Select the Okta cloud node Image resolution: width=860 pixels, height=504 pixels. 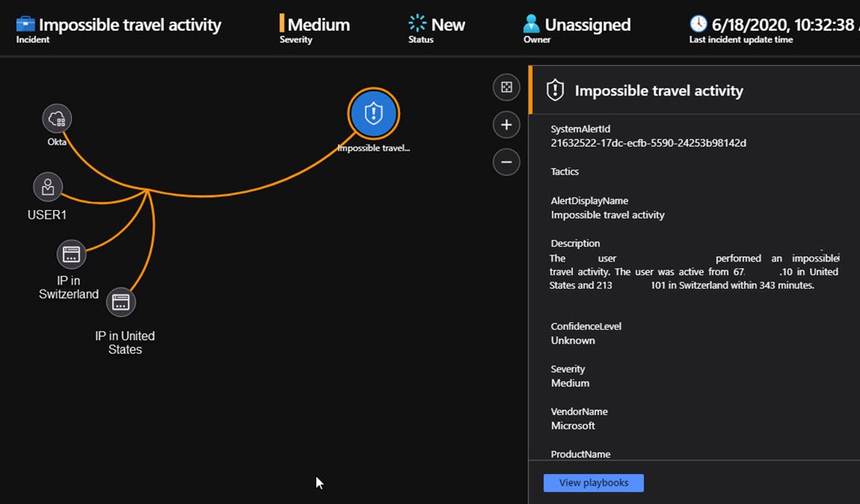pyautogui.click(x=57, y=119)
